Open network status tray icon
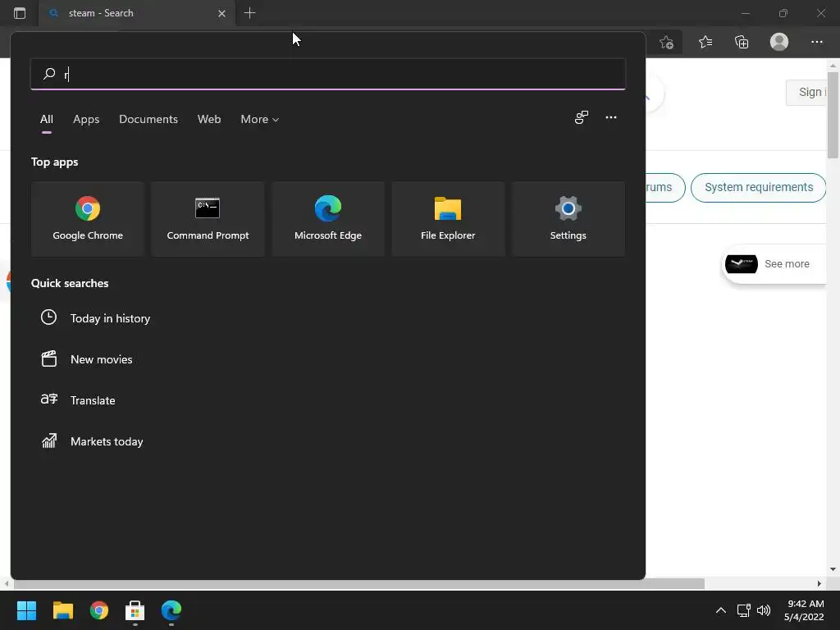 coord(743,610)
